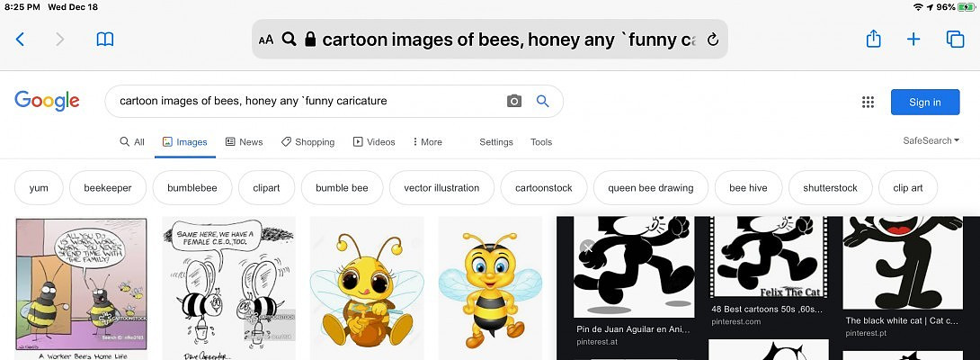Select the clipart filter chip

click(266, 188)
